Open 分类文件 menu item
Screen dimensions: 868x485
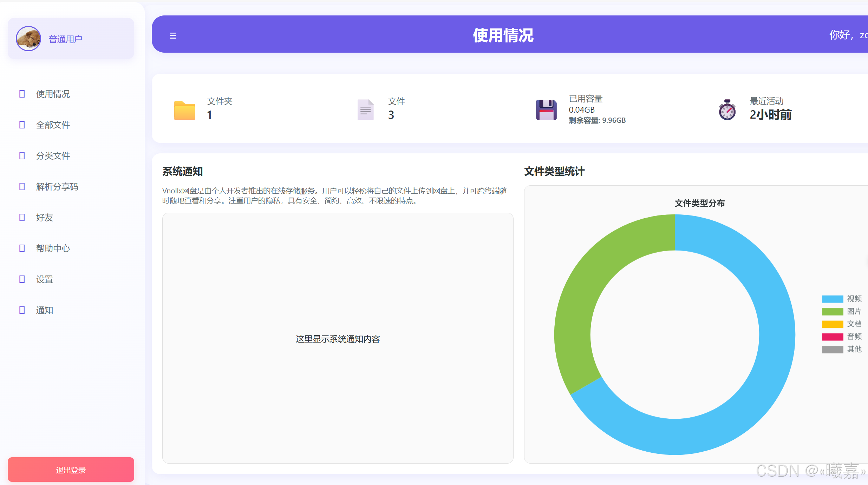pos(53,155)
